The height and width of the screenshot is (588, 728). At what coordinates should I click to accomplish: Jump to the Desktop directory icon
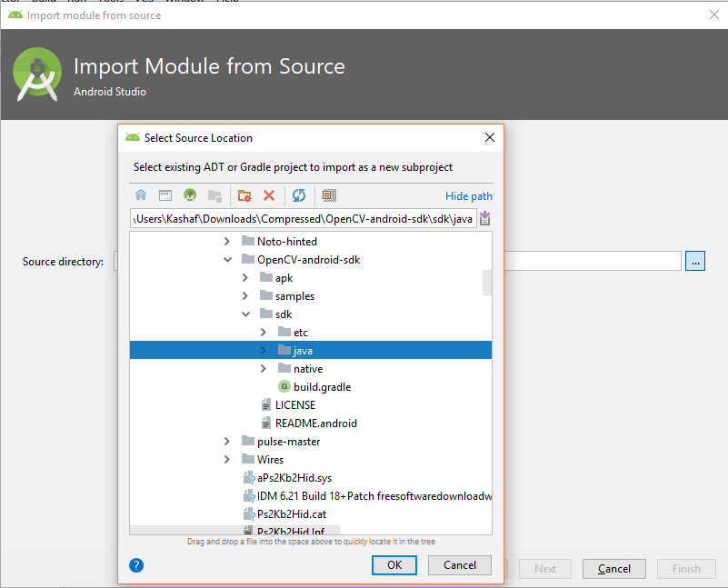[165, 195]
